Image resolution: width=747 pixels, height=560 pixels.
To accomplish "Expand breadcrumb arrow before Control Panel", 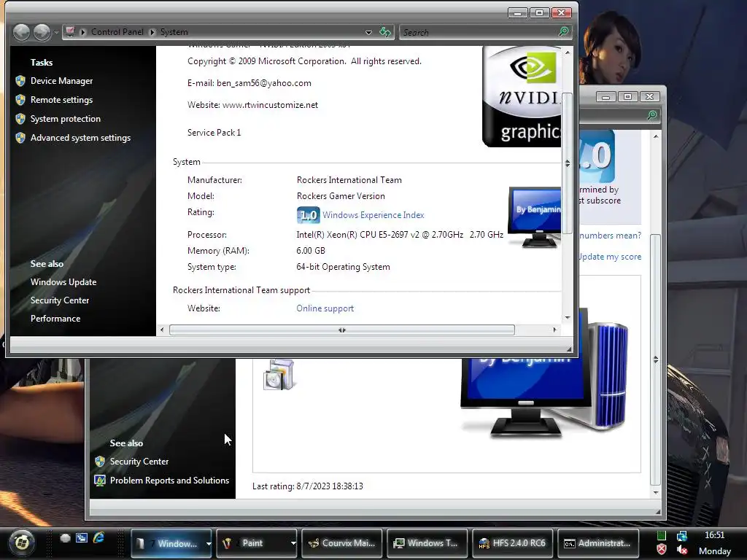I will click(83, 32).
